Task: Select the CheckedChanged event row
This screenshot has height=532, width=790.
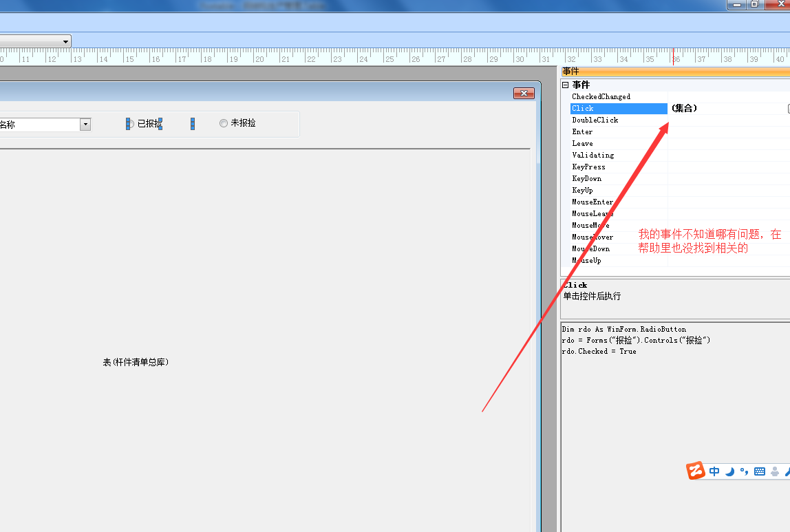Action: (x=601, y=97)
